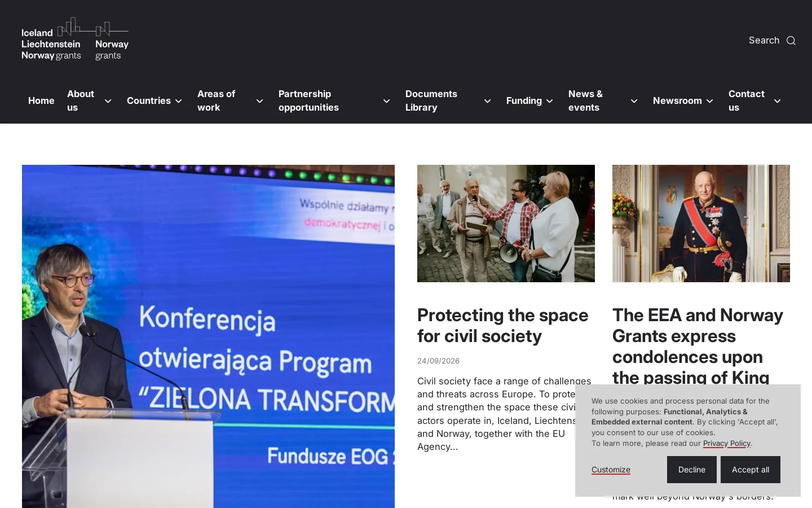Open the Zielona Transformacja conference image
This screenshot has width=812, height=508.
coord(208,336)
